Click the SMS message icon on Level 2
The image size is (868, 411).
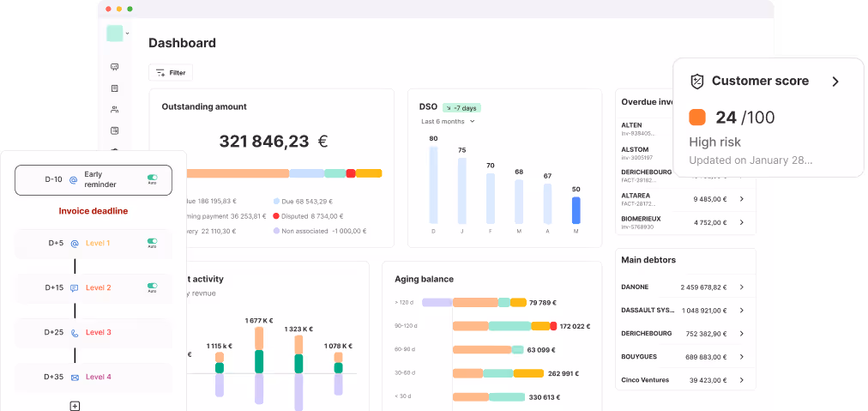tap(75, 288)
